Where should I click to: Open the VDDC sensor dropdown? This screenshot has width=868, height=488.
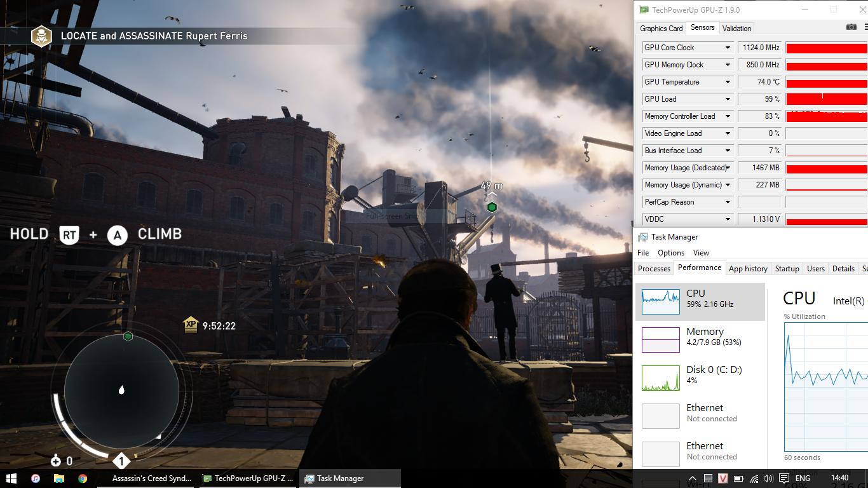728,219
